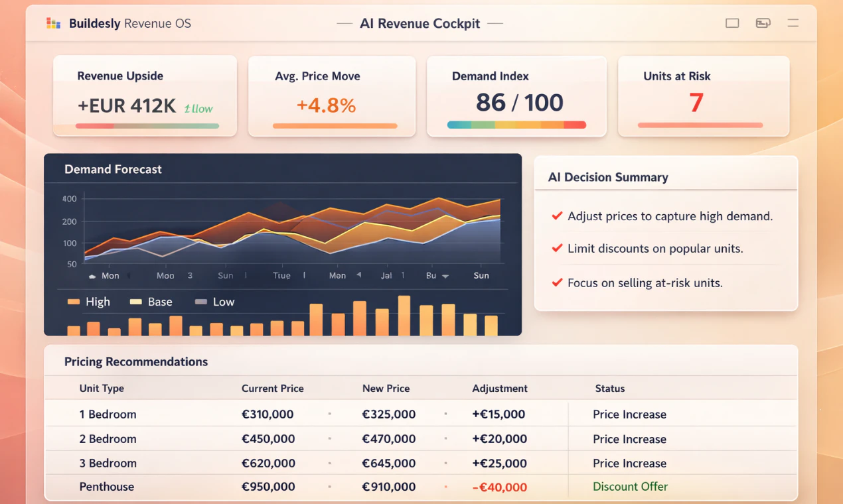Sort by the Adjustment column header
Viewport: 843px width, 504px height.
click(500, 389)
